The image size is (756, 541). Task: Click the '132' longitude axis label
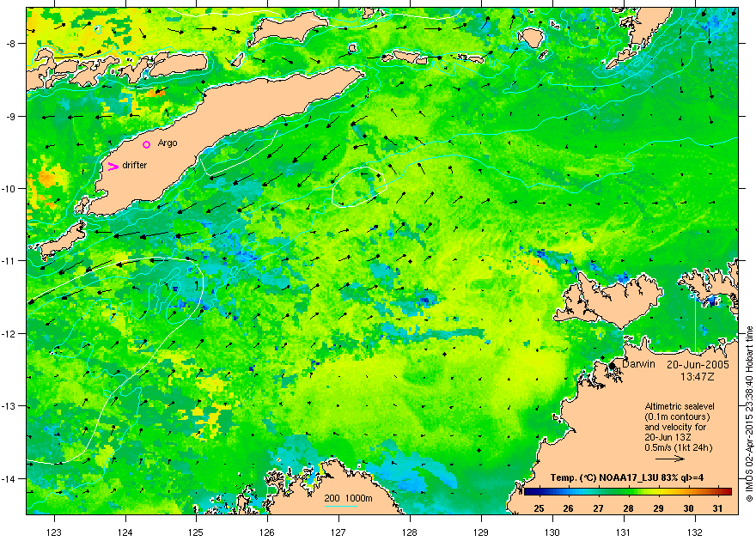pos(695,532)
